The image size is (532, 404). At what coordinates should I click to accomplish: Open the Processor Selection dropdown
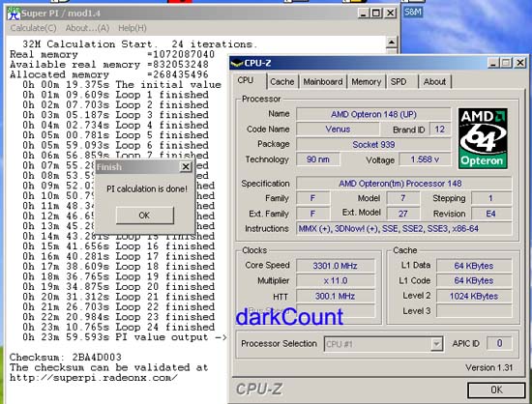tap(436, 344)
